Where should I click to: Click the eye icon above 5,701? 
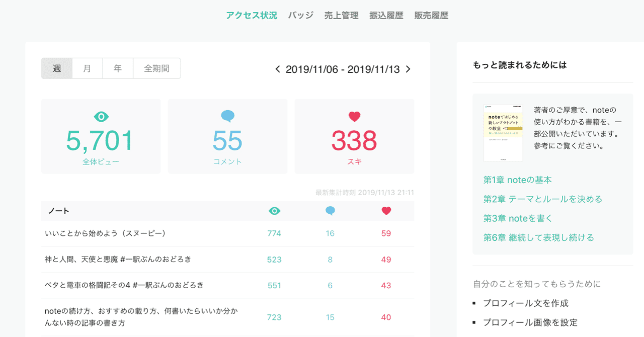click(101, 117)
